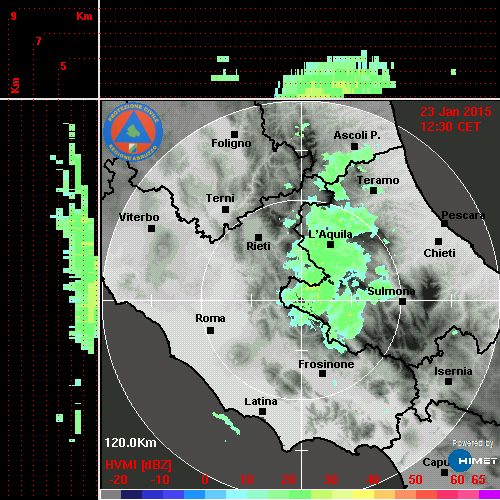Image resolution: width=500 pixels, height=500 pixels.
Task: Select the Roma city marker
Action: click(210, 330)
